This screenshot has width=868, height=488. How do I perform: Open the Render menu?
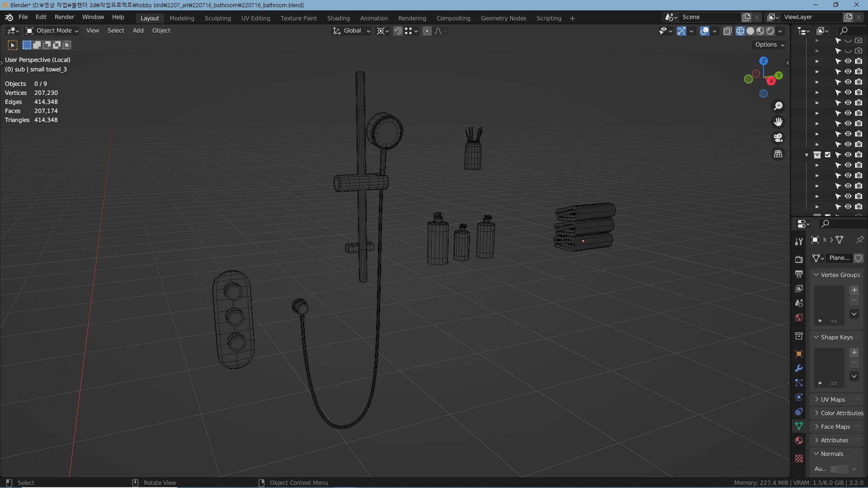coord(64,17)
